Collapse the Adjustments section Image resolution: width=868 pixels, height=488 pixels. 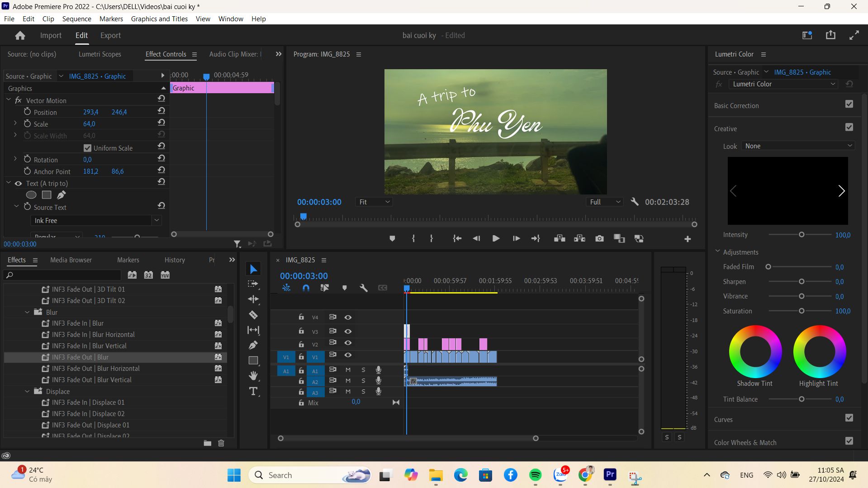pyautogui.click(x=717, y=251)
